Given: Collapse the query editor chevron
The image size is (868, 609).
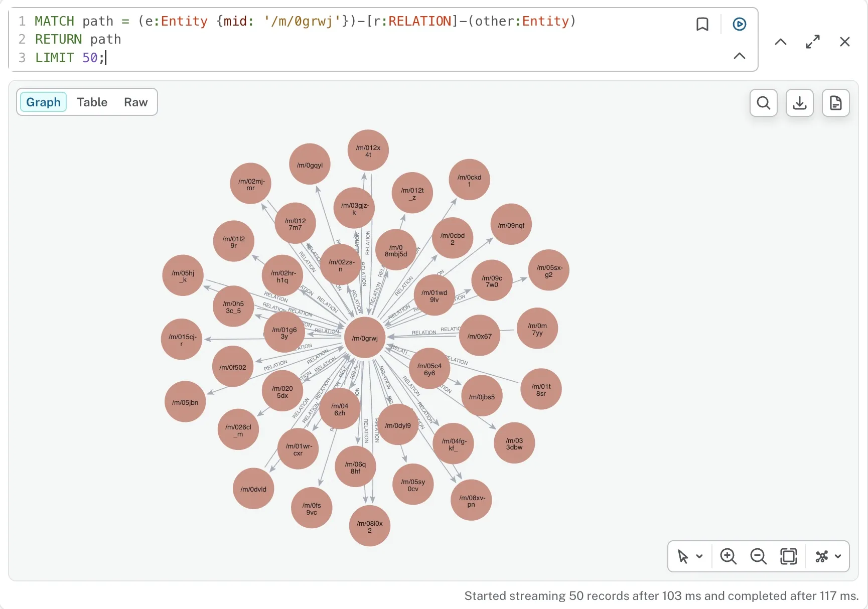Looking at the screenshot, I should coord(739,56).
